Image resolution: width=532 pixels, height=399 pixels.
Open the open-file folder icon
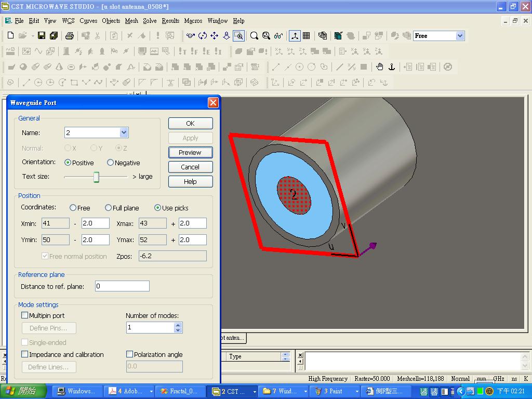click(23, 36)
